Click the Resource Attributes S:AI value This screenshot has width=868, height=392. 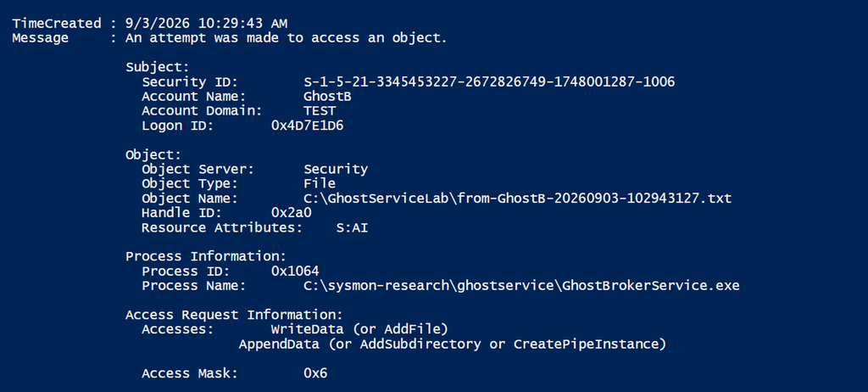pos(352,228)
